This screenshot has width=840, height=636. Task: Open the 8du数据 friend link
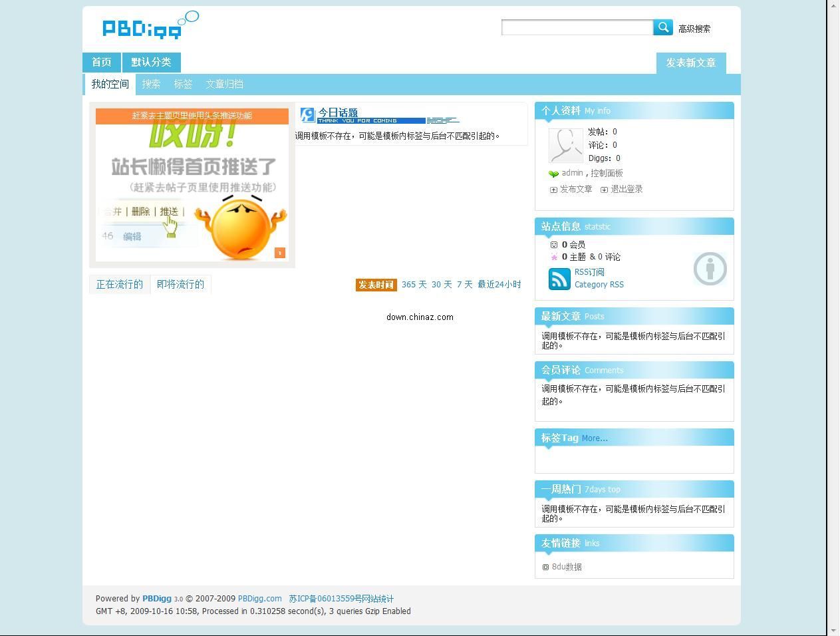click(567, 567)
